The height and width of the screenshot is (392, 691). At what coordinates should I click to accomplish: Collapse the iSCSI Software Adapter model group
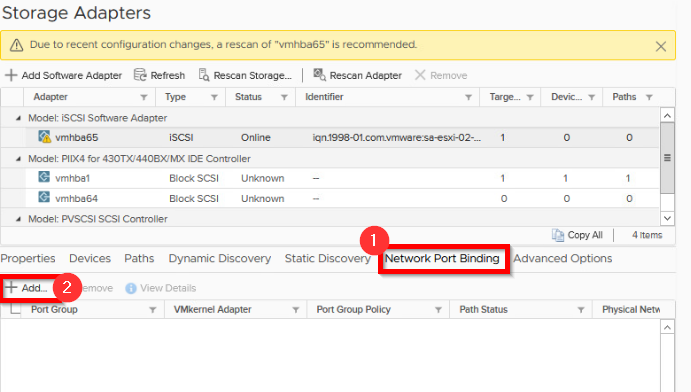tap(18, 118)
